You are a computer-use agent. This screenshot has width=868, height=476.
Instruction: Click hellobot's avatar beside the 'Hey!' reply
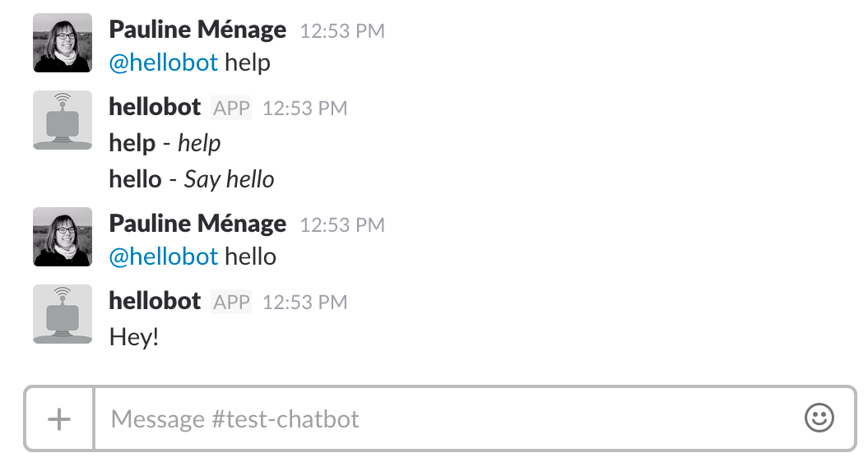[62, 314]
